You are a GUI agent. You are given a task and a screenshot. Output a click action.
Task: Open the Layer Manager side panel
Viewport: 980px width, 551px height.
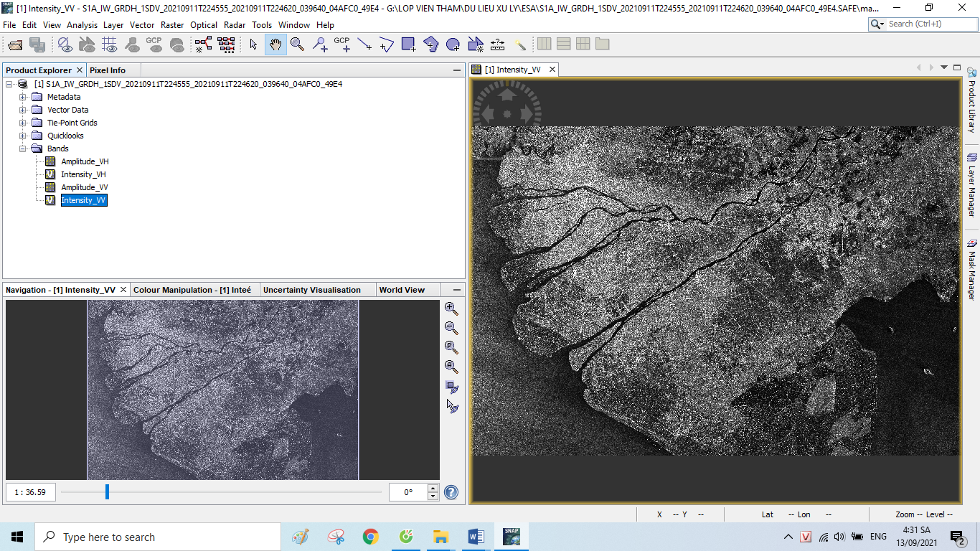(972, 184)
